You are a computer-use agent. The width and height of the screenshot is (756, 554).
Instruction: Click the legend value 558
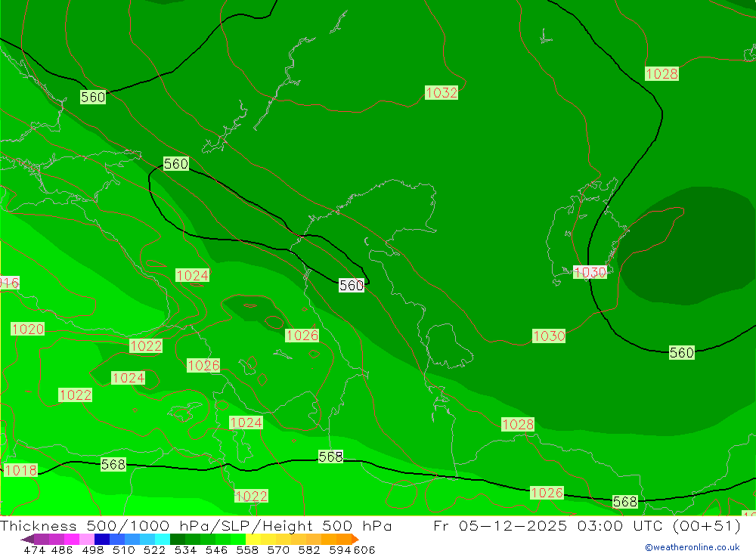tap(247, 550)
